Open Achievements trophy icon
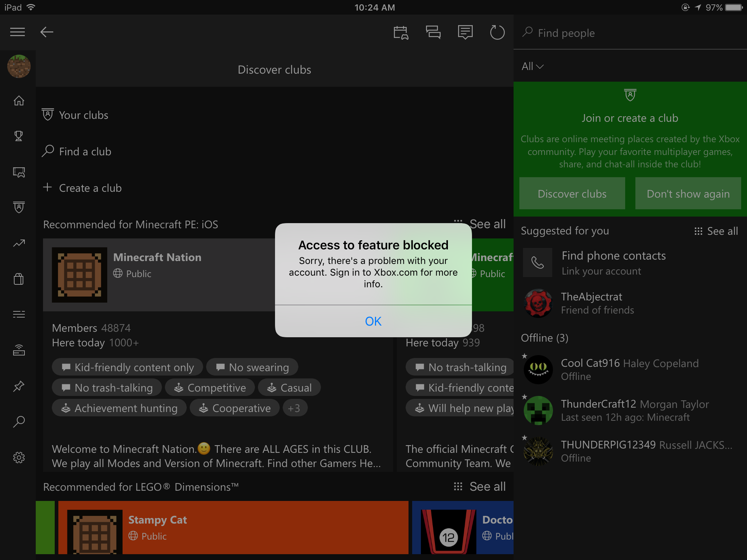This screenshot has height=560, width=747. 19,136
